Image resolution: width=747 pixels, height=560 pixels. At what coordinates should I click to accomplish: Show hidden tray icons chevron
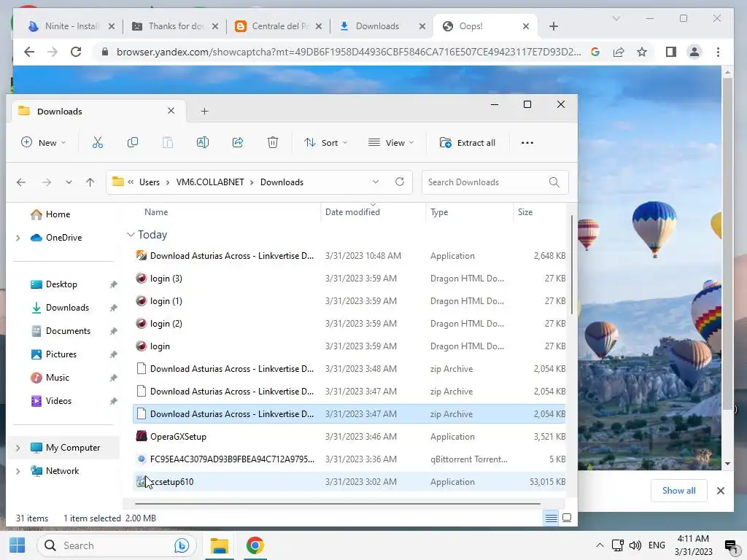[x=600, y=545]
